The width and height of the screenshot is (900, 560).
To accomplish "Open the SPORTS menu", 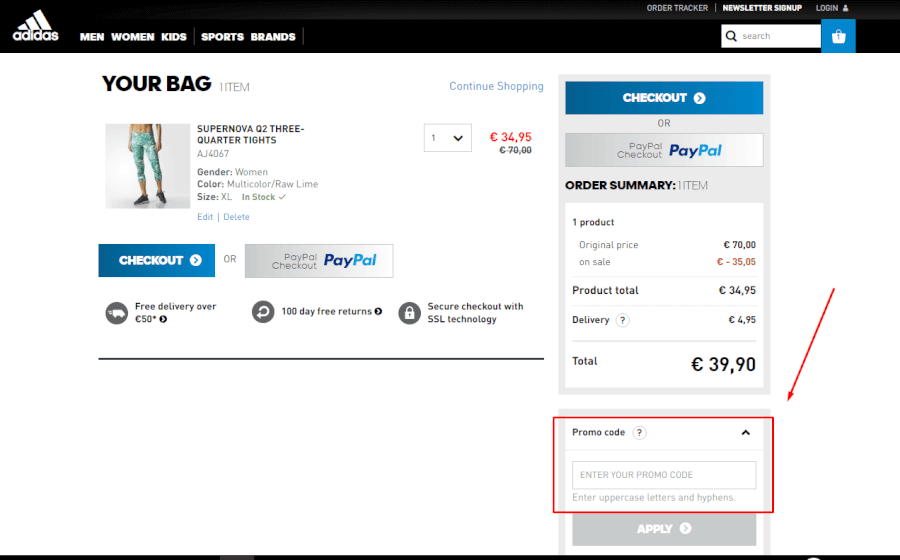I will pyautogui.click(x=222, y=37).
